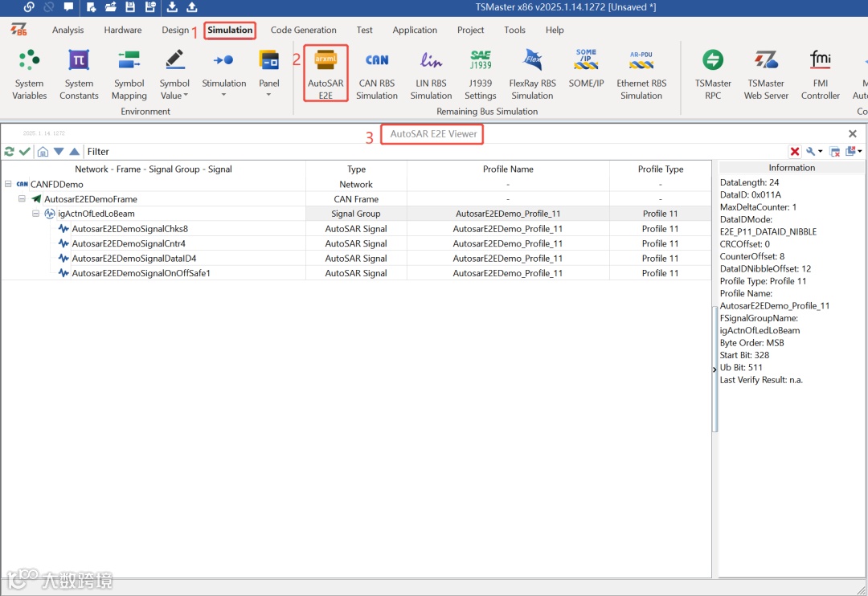Click the home icon in E2E Viewer toolbar
The height and width of the screenshot is (596, 868).
[x=43, y=151]
